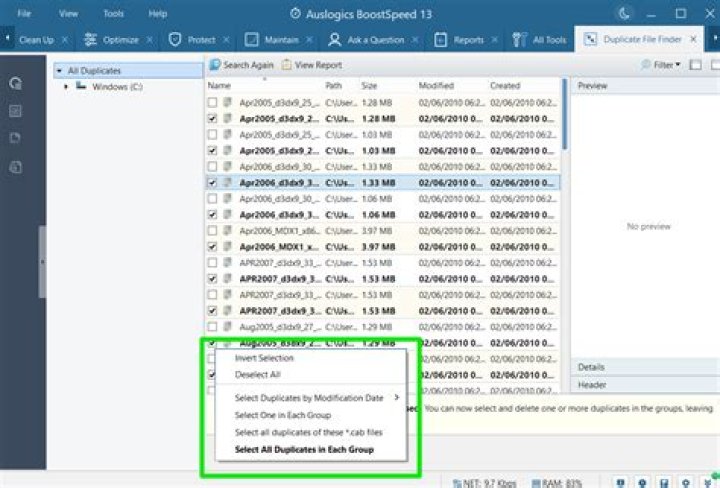This screenshot has height=488, width=720.
Task: Open the Details panel header
Action: point(591,368)
